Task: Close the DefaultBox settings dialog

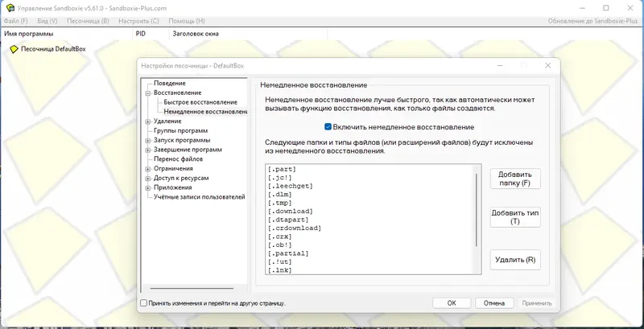Action: click(x=548, y=66)
